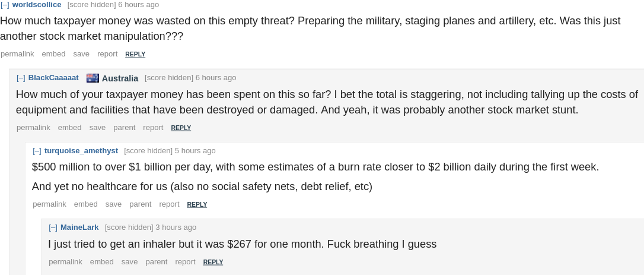The height and width of the screenshot is (275, 644).
Task: Reply to turquoise_amethyst's comment
Action: [197, 204]
